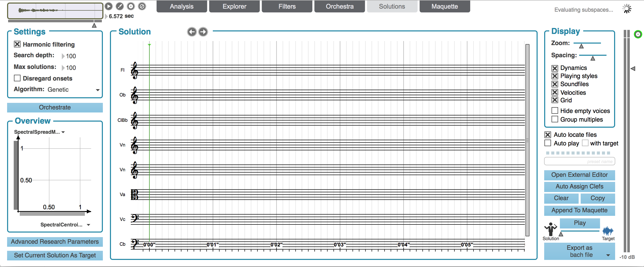Switch to the Filters tab
The height and width of the screenshot is (267, 644).
point(287,6)
